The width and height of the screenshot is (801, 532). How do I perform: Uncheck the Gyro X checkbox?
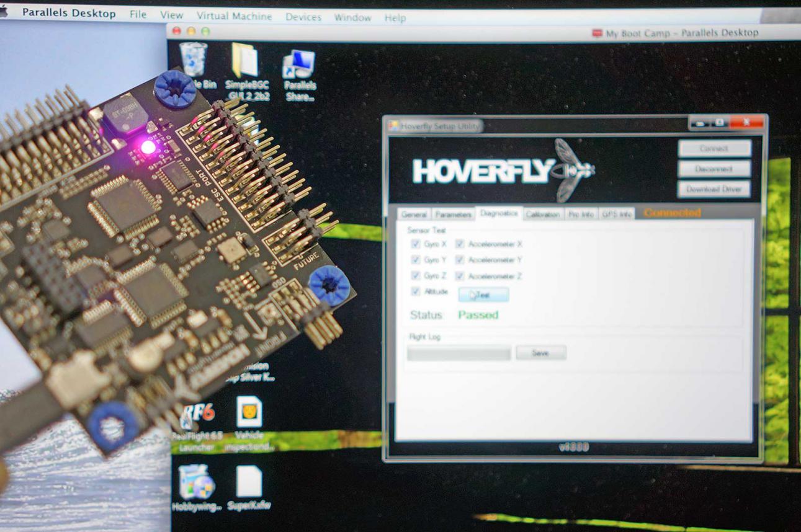pyautogui.click(x=416, y=244)
